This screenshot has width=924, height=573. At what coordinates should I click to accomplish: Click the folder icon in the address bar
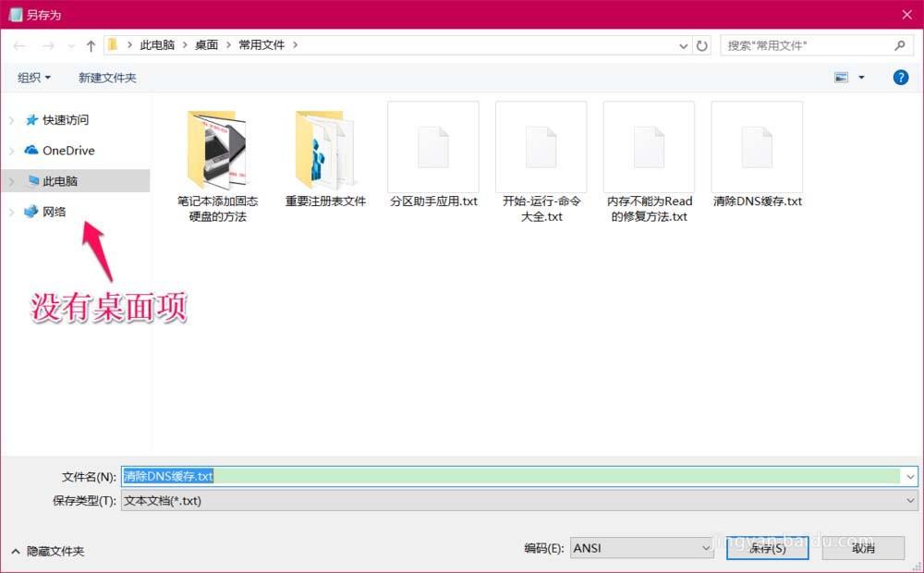click(113, 43)
